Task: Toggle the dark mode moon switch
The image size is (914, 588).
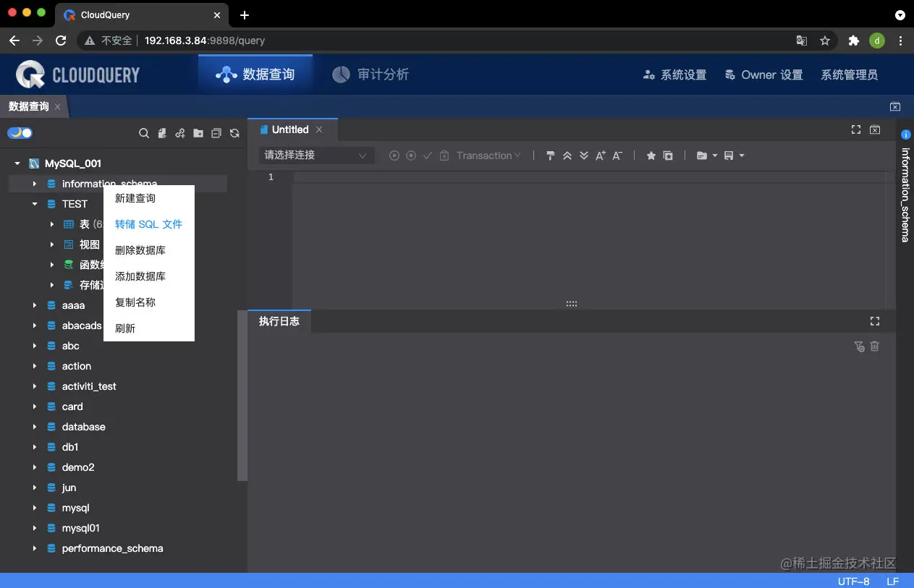Action: click(x=20, y=133)
